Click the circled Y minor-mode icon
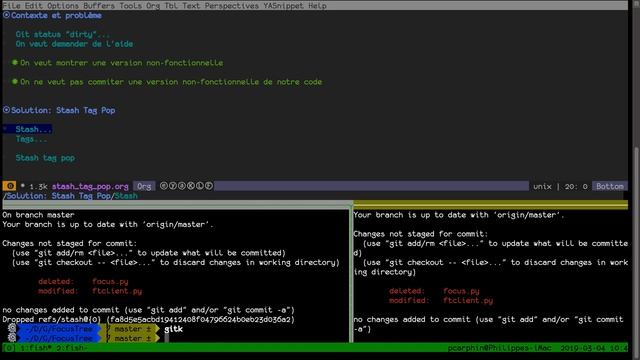The height and width of the screenshot is (360, 640). pos(173,186)
